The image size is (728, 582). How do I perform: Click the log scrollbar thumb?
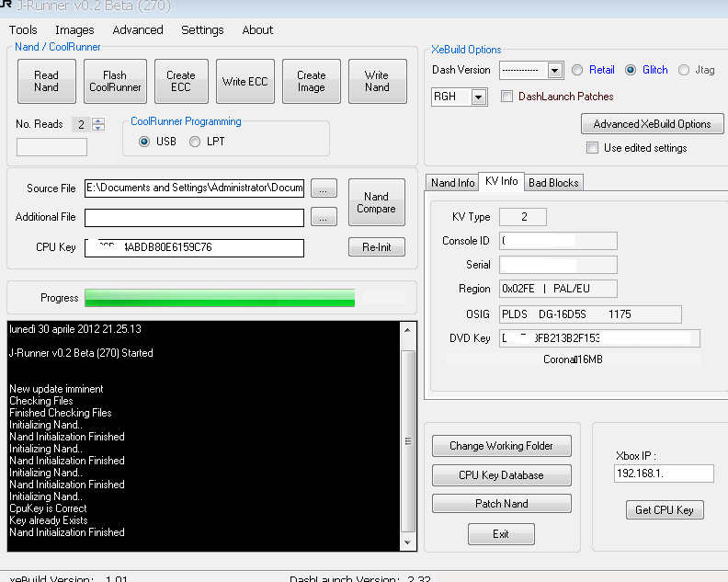point(407,441)
